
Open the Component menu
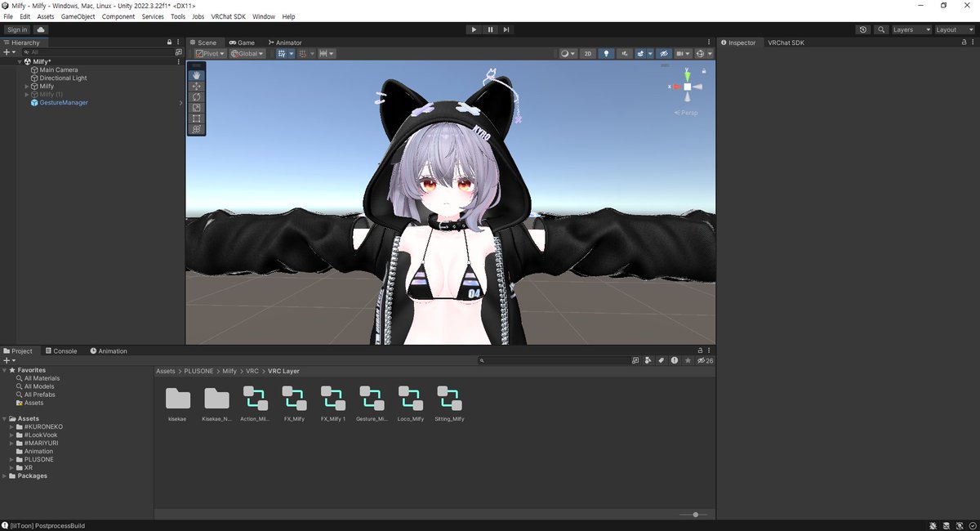pyautogui.click(x=118, y=16)
